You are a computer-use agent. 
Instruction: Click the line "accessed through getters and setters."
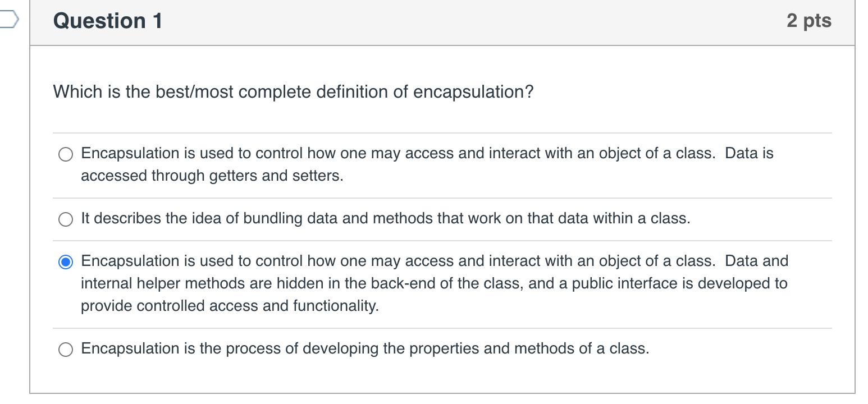[x=212, y=176]
